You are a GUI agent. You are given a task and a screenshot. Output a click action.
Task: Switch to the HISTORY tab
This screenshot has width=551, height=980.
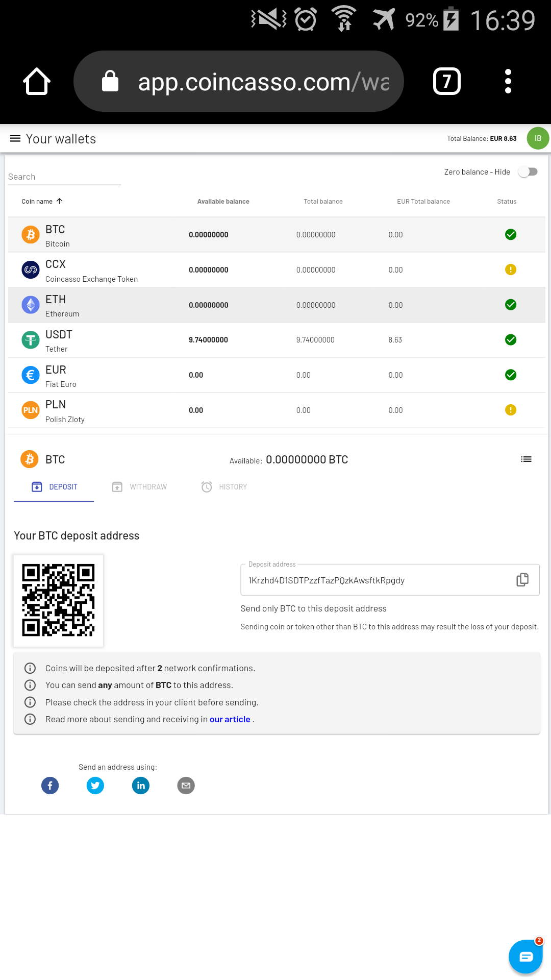tap(224, 487)
